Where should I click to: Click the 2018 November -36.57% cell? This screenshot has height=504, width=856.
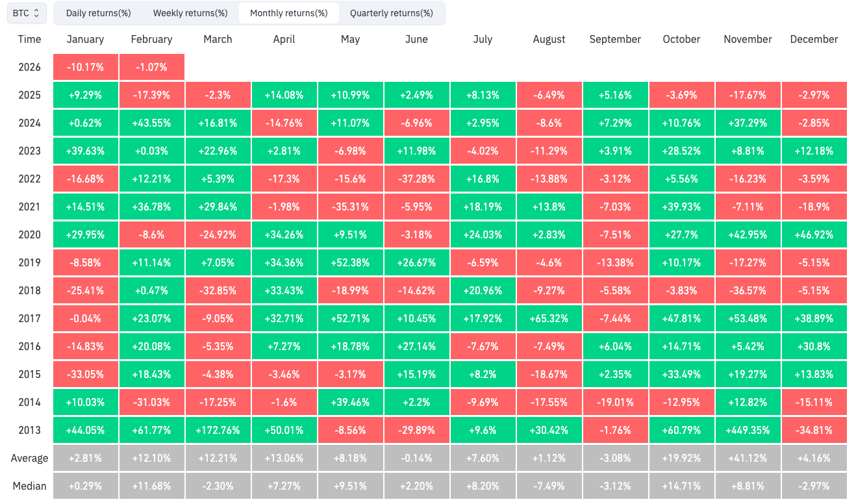pyautogui.click(x=748, y=290)
